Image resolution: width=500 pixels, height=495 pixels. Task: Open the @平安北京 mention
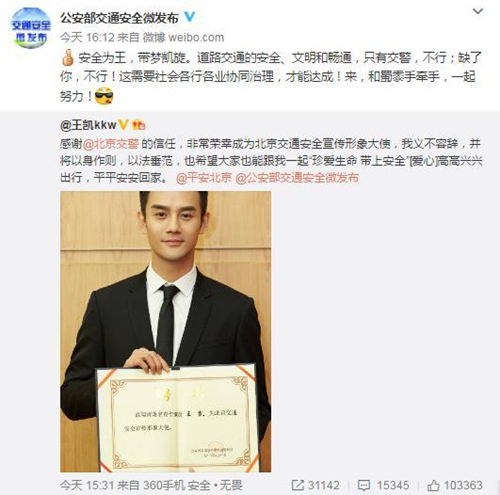(x=204, y=178)
